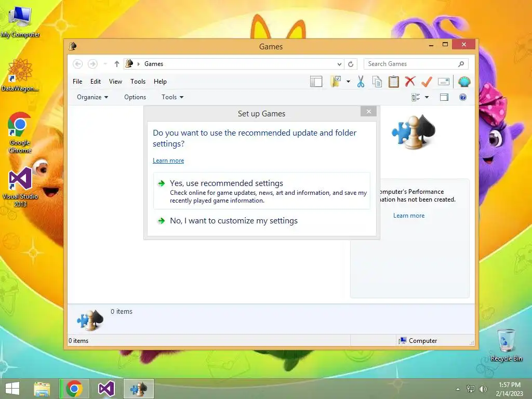The width and height of the screenshot is (532, 399).
Task: Open the address bar history dropdown
Action: (339, 64)
